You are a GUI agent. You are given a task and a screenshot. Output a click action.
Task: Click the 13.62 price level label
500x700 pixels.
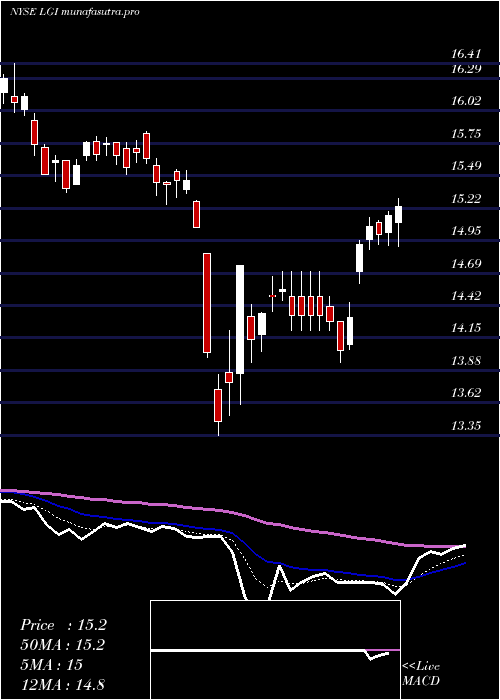pyautogui.click(x=466, y=393)
